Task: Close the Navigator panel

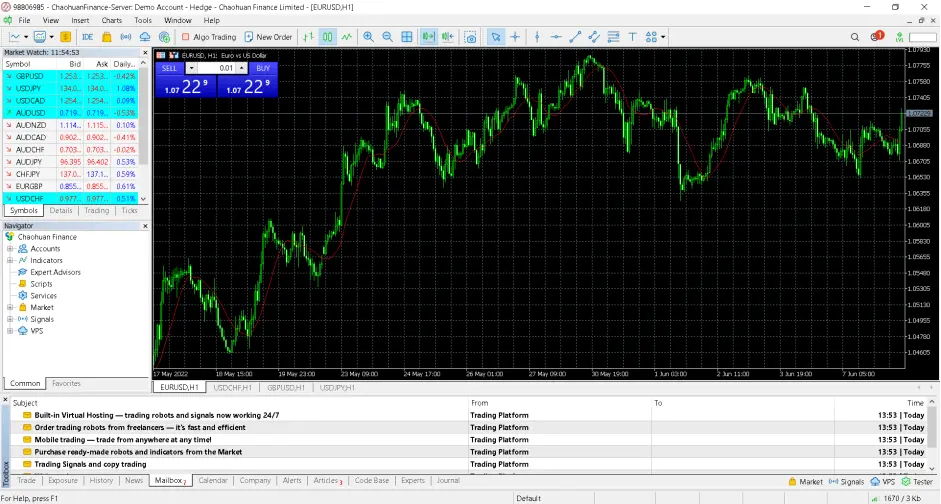Action: (x=145, y=226)
